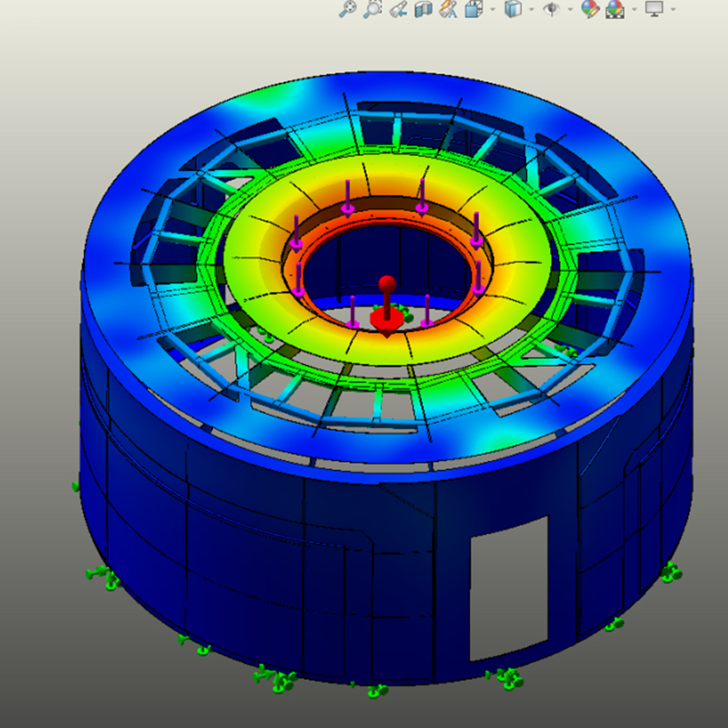Toggle Hide/Show Items eye icon
728x728 pixels.
552,9
